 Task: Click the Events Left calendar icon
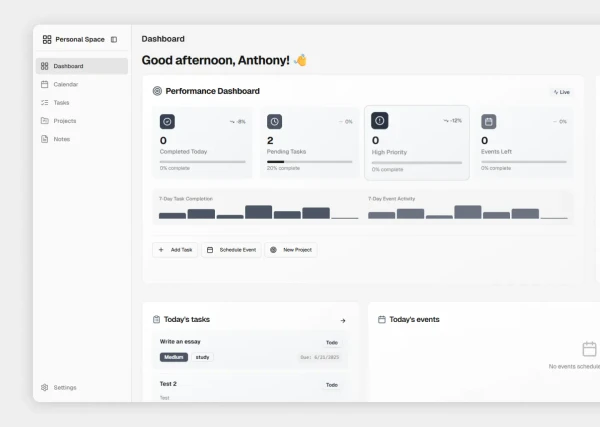[489, 121]
